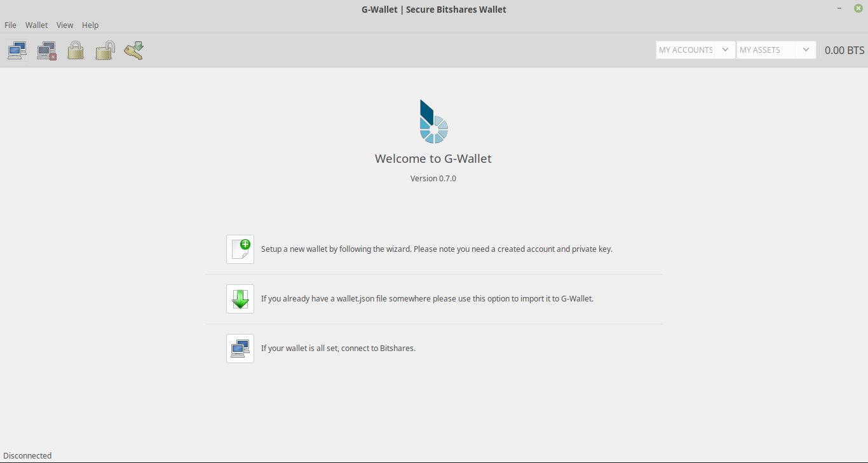Open the File menu
This screenshot has width=868, height=463.
(11, 25)
